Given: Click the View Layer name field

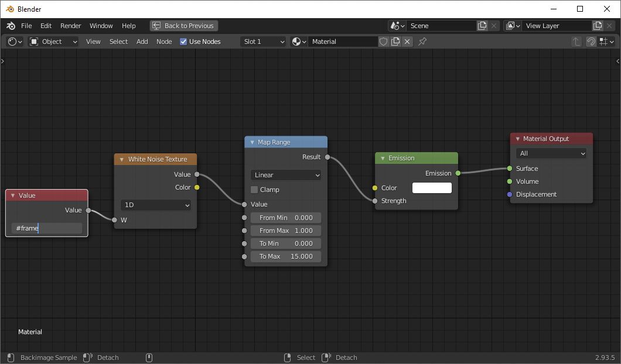Looking at the screenshot, I should tap(557, 26).
